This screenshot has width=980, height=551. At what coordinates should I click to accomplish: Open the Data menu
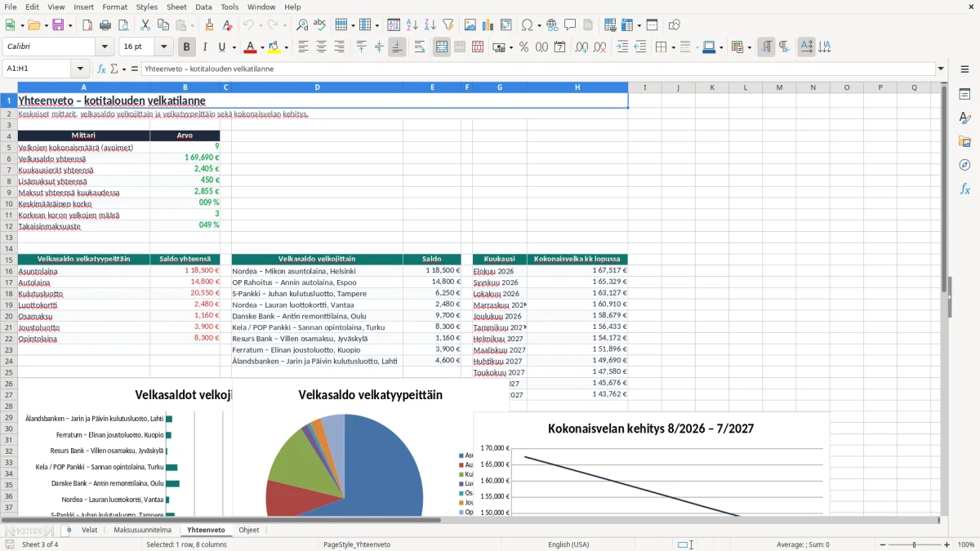203,7
